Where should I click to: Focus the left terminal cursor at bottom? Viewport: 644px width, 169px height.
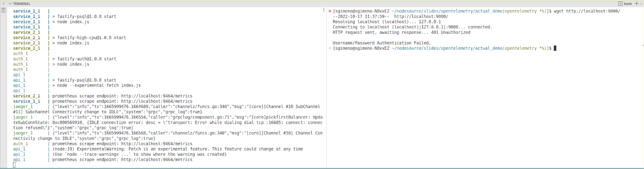[14, 165]
